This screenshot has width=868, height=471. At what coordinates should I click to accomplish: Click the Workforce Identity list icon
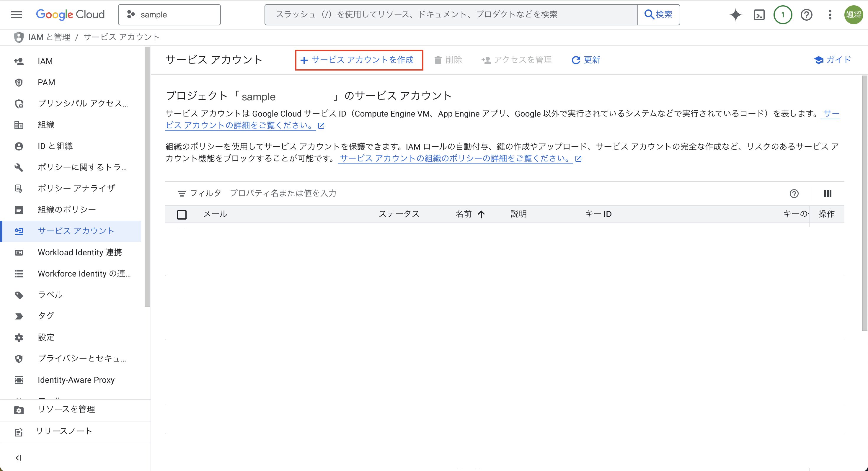pos(19,273)
